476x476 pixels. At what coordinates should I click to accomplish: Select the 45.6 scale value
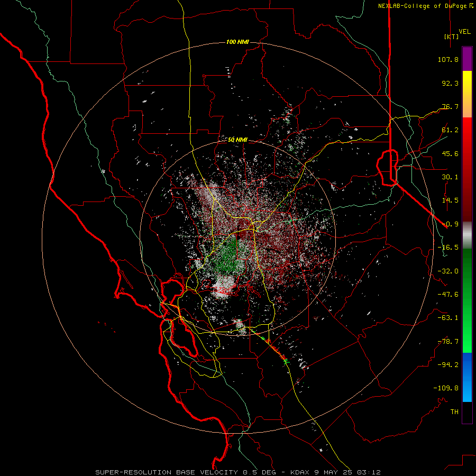tap(450, 153)
